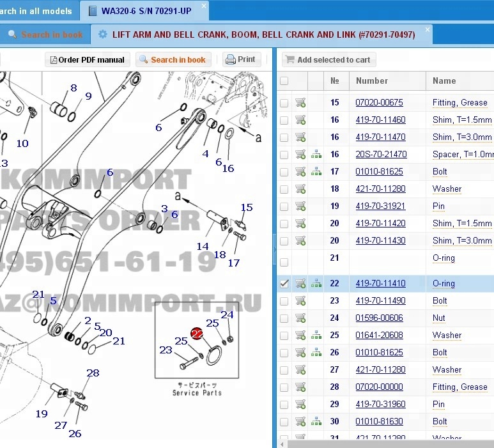The height and width of the screenshot is (448, 494).
Task: Click horizontal scrollbar left arrow in parts table
Action: tap(282, 444)
